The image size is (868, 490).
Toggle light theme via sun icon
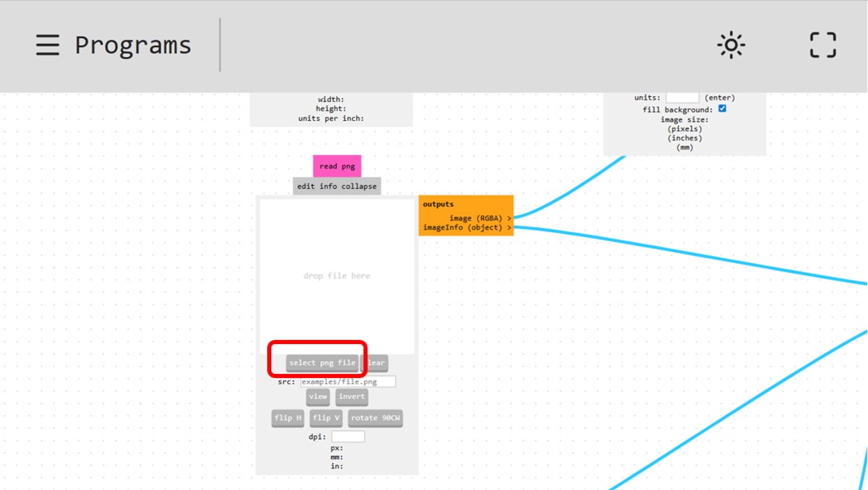pos(731,45)
